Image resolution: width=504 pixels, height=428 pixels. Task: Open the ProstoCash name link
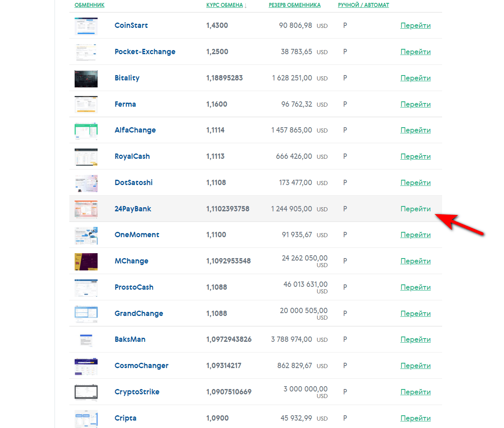(134, 287)
